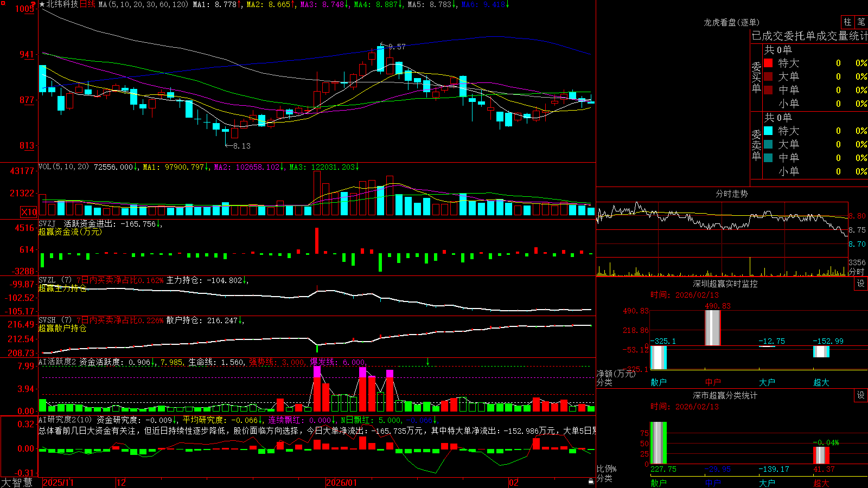Click the 8.13 low price marker
The width and height of the screenshot is (868, 488).
242,146
